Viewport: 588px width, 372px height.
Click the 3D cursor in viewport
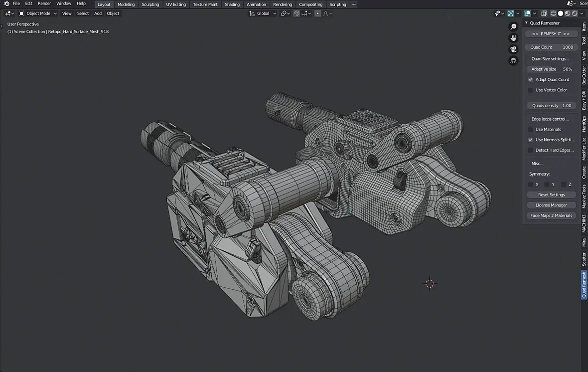click(430, 284)
